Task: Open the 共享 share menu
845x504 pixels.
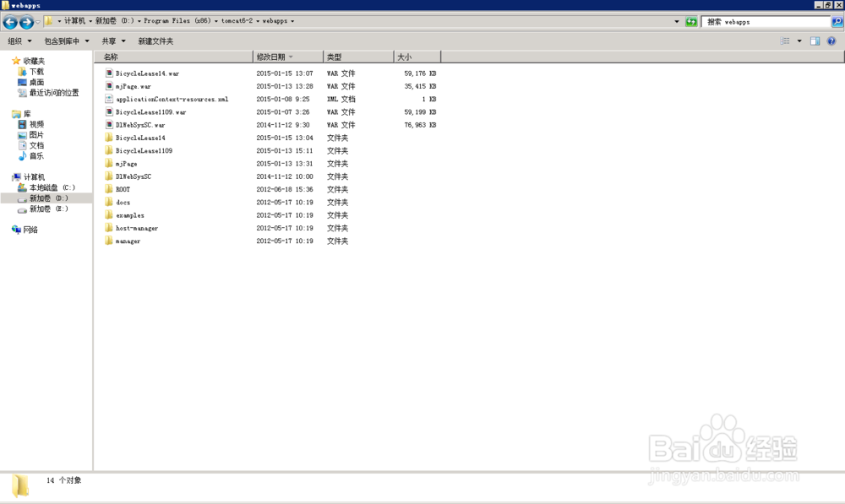Action: (113, 41)
